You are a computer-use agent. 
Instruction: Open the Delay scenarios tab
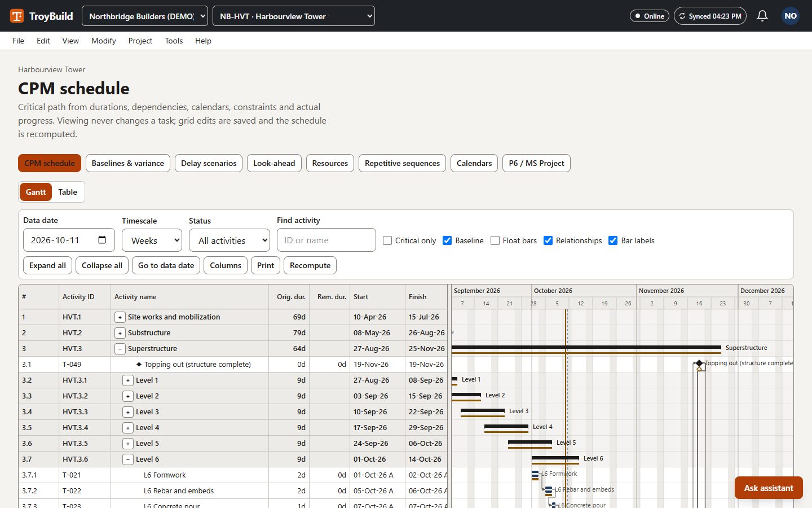point(209,163)
